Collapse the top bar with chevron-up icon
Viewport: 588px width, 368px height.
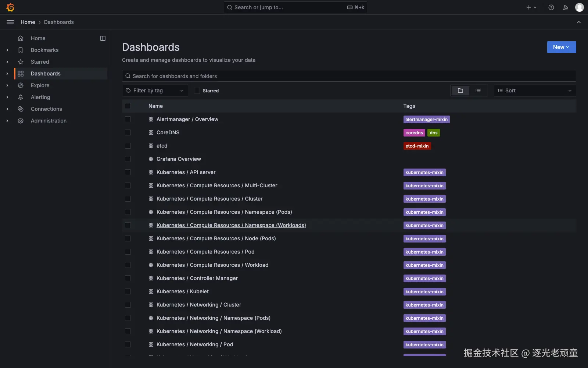click(x=579, y=22)
